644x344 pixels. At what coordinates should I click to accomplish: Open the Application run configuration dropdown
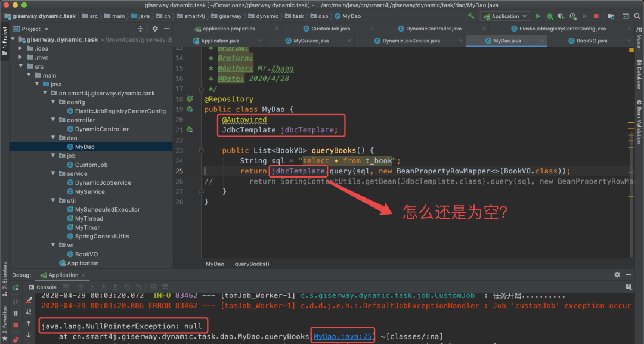click(x=505, y=16)
